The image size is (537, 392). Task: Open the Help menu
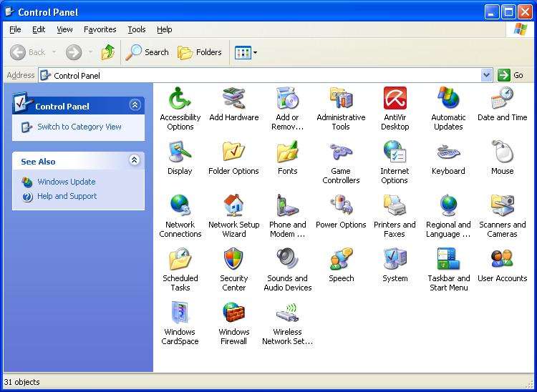coord(165,29)
